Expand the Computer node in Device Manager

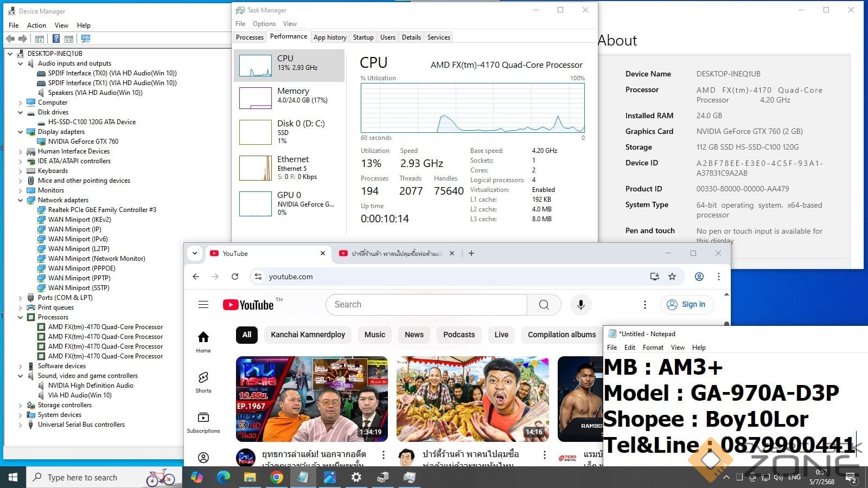coord(21,102)
